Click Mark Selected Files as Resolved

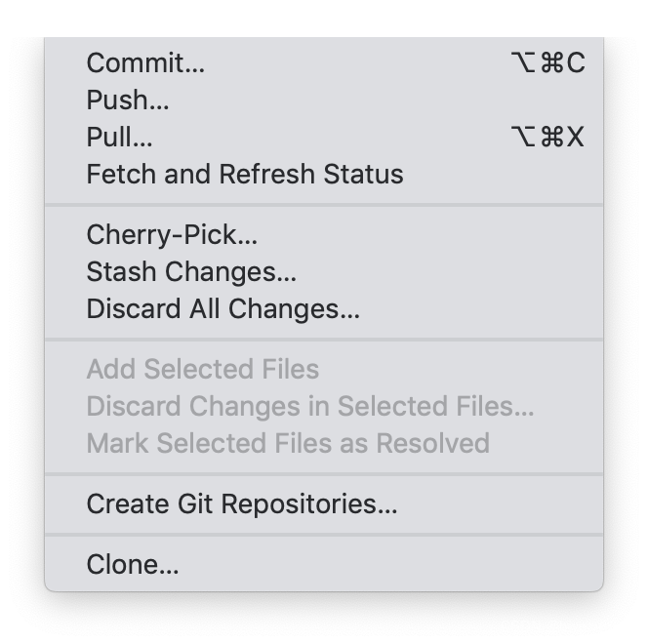coord(288,443)
